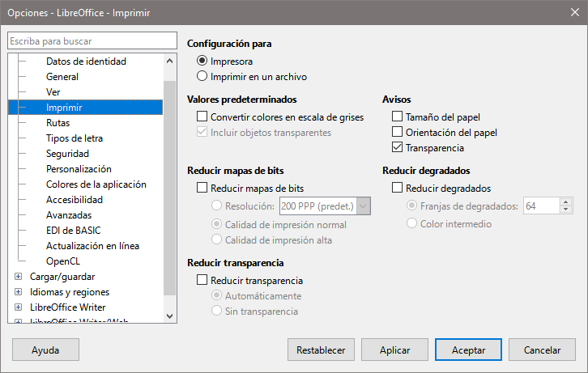This screenshot has height=373, width=588.
Task: Enable Reducir degradados checkbox
Action: pos(397,188)
